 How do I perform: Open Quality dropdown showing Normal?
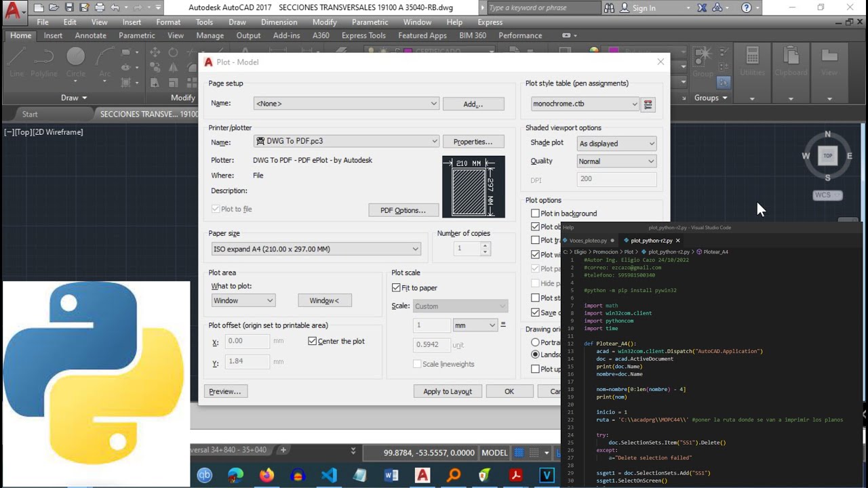click(x=616, y=161)
